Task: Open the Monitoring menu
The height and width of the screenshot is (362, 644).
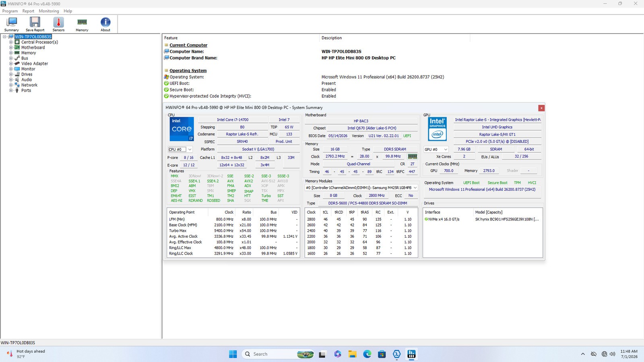Action: (49, 11)
